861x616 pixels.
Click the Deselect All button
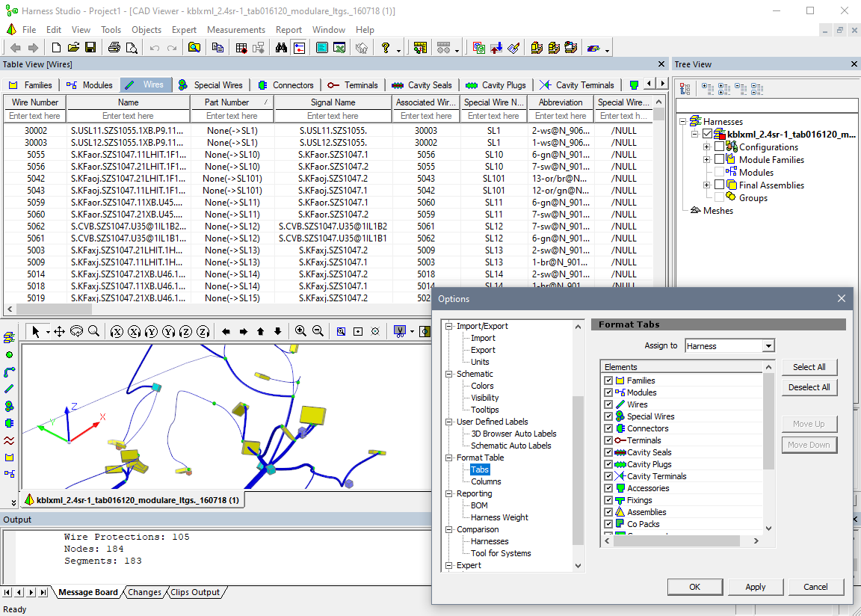(x=809, y=387)
